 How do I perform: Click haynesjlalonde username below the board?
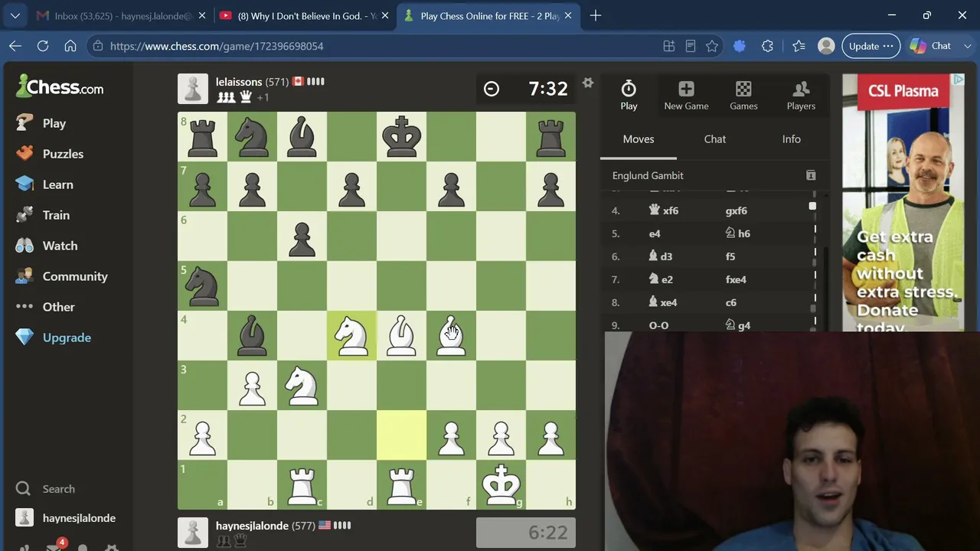[x=252, y=526]
